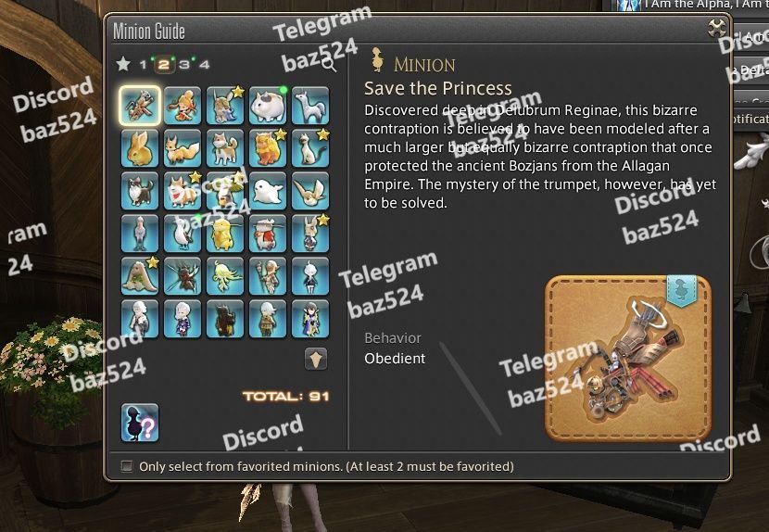Select the white seal minion icon
The image size is (769, 532).
pyautogui.click(x=267, y=191)
